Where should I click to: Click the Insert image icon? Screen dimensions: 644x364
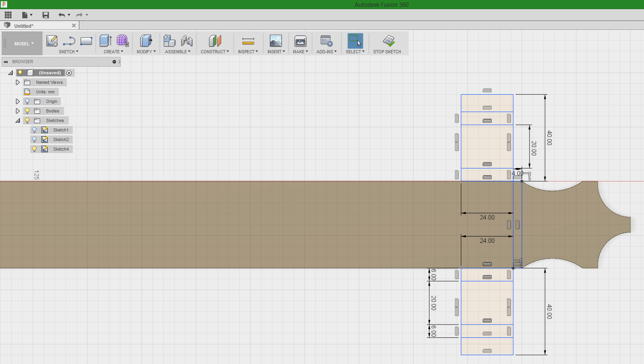(276, 41)
